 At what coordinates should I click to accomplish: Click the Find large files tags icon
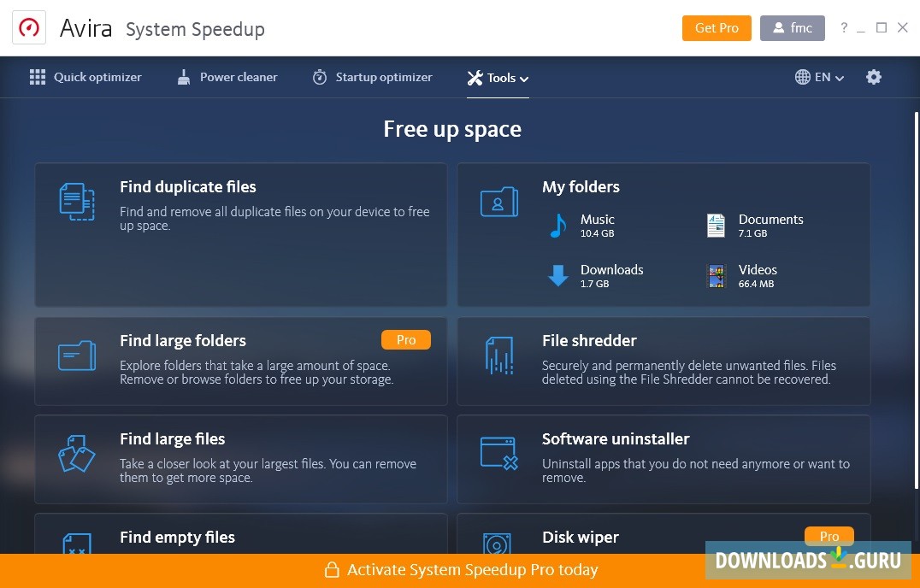tap(77, 453)
